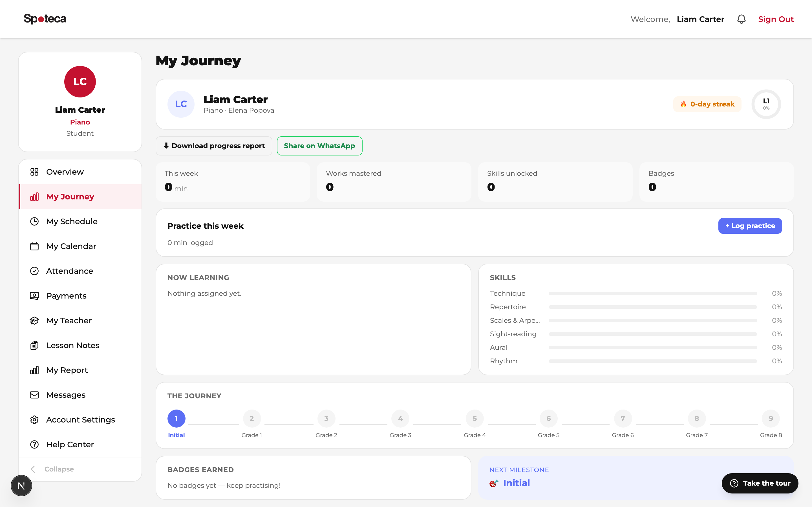The height and width of the screenshot is (507, 812).
Task: Click the Overview grid icon in sidebar
Action: click(34, 172)
